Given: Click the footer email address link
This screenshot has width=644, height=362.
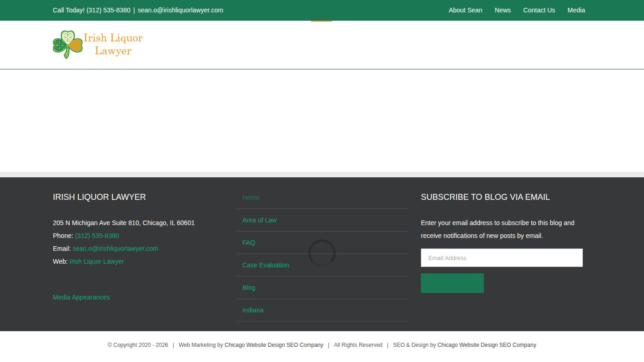Looking at the screenshot, I should coord(115,249).
